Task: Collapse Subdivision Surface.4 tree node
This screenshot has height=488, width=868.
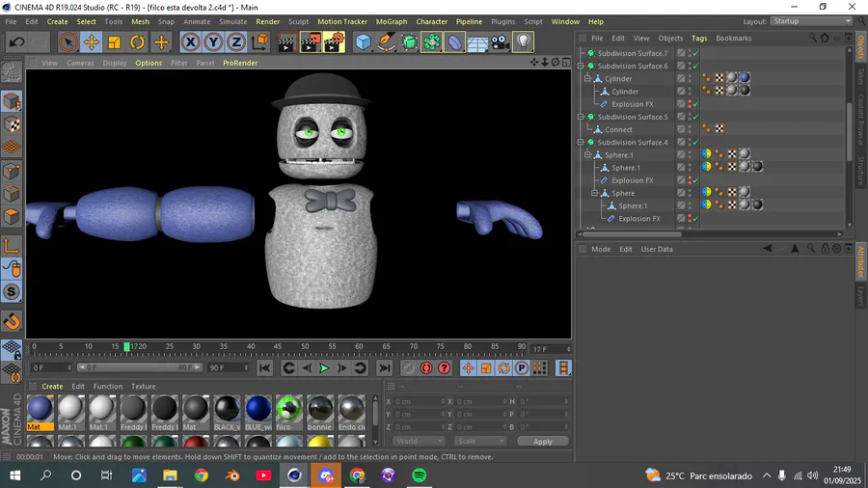Action: pos(581,142)
